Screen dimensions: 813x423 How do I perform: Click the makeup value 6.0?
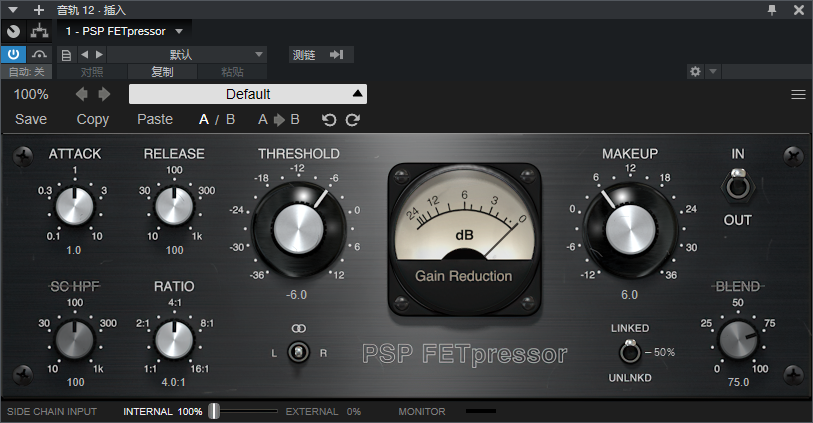click(629, 295)
